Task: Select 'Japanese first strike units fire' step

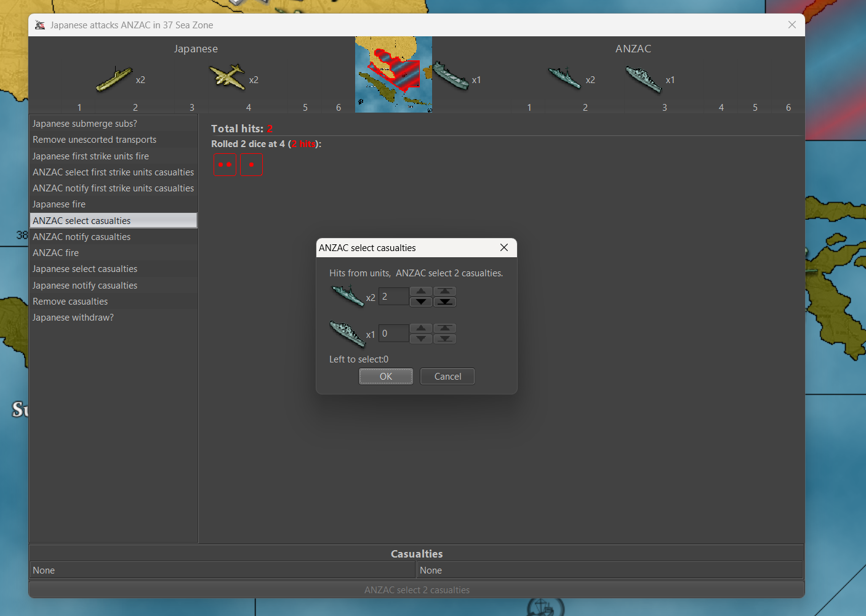Action: pos(113,156)
